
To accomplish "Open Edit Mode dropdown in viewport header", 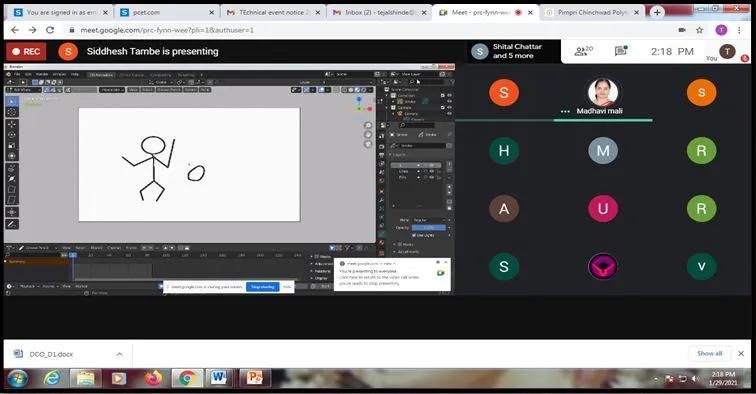I will [23, 90].
